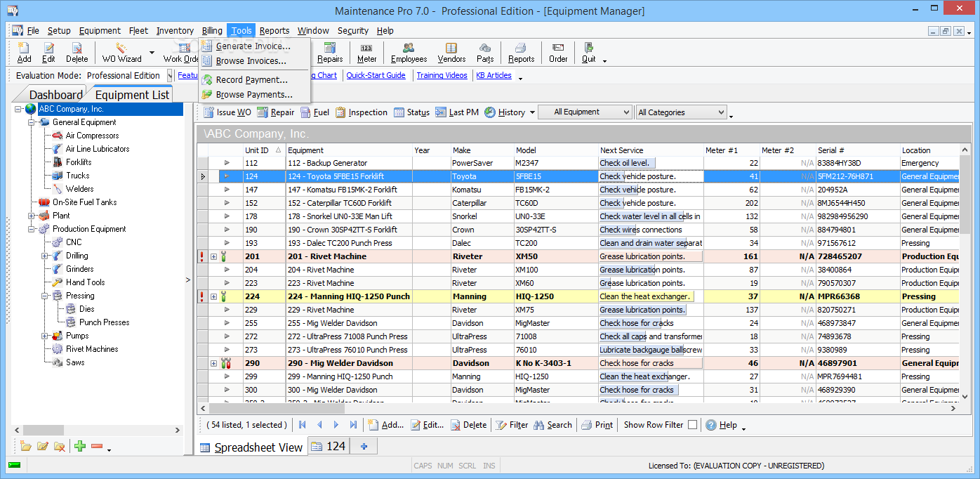Open the History dropdown arrow
980x479 pixels.
[532, 112]
